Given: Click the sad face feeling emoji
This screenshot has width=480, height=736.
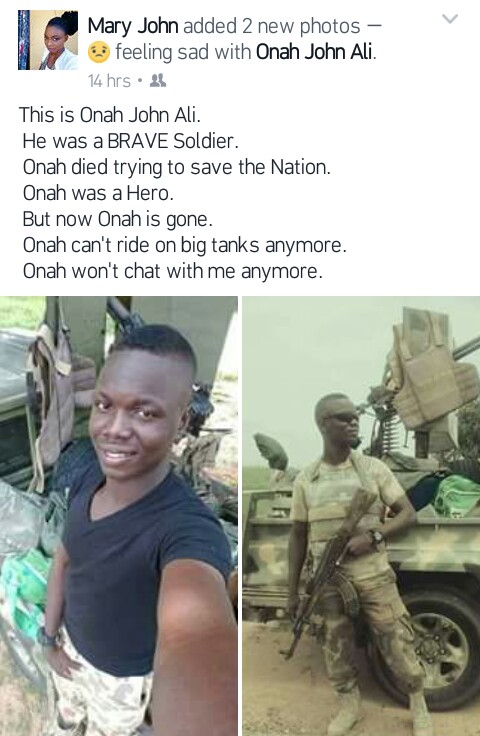Looking at the screenshot, I should pos(99,52).
